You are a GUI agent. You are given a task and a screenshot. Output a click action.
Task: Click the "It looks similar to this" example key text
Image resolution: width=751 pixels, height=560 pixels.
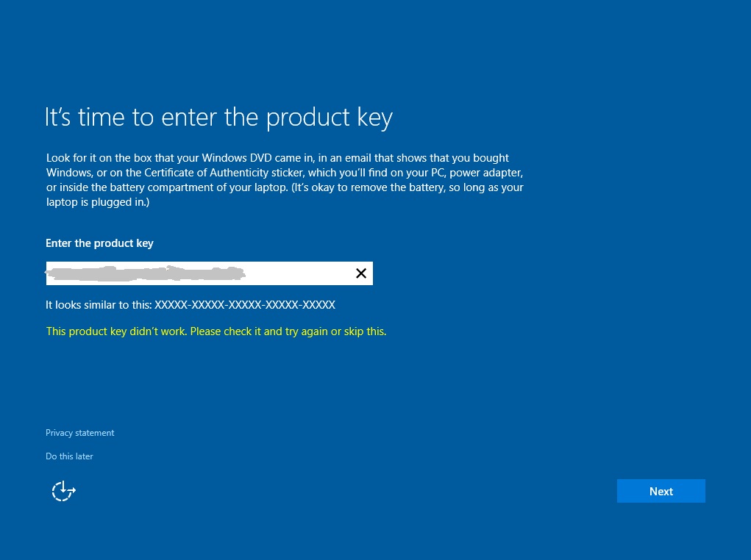pos(191,305)
